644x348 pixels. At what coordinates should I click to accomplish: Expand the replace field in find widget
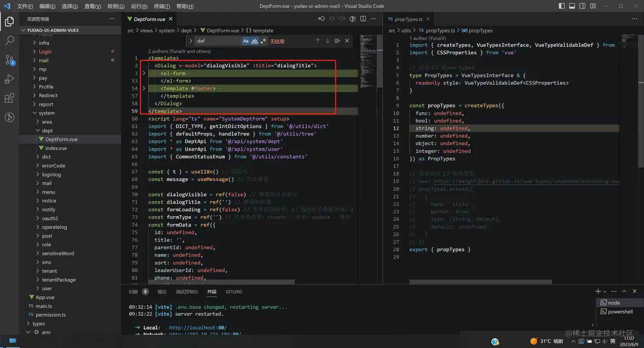coord(191,41)
